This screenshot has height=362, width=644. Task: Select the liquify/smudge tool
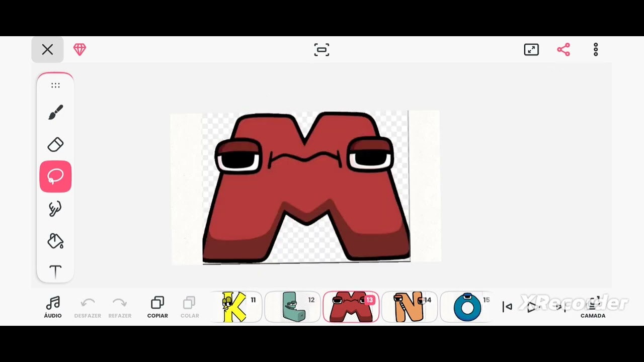pyautogui.click(x=55, y=209)
